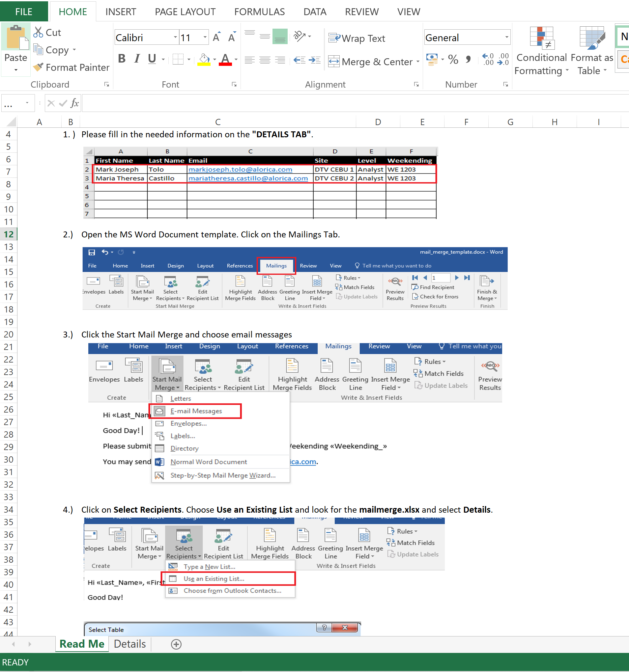Open the Font Color palette arrow
Image resolution: width=629 pixels, height=672 pixels.
pyautogui.click(x=236, y=60)
